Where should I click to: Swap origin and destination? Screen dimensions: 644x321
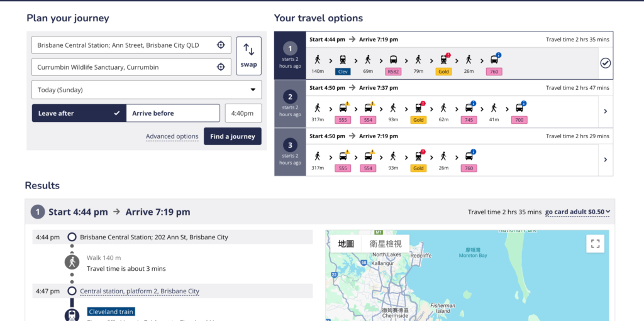[x=248, y=56]
